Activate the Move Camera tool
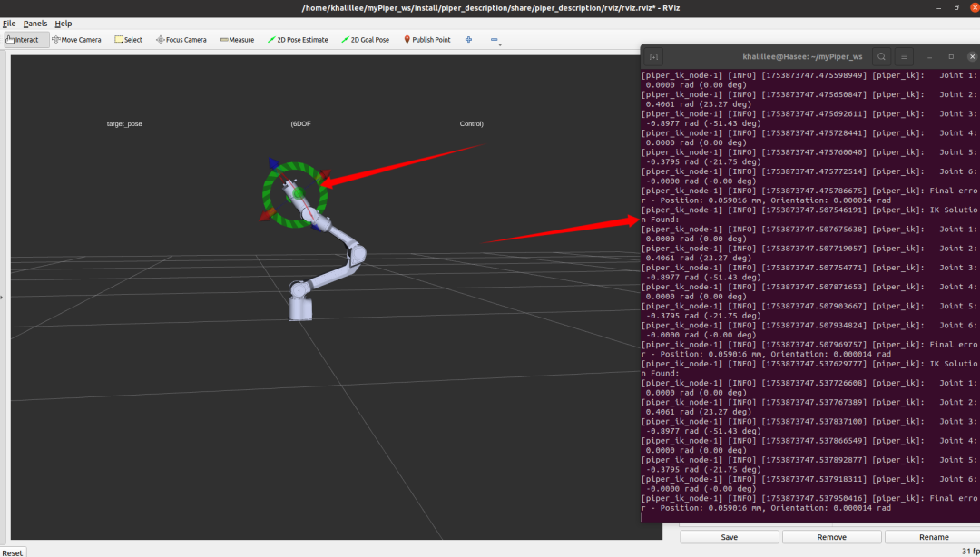The width and height of the screenshot is (980, 557). [x=76, y=40]
